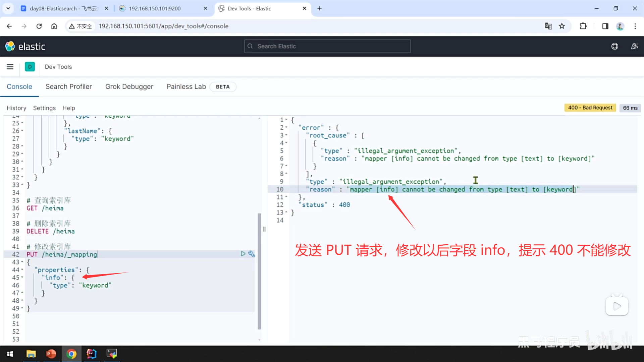Open console History

pyautogui.click(x=16, y=108)
